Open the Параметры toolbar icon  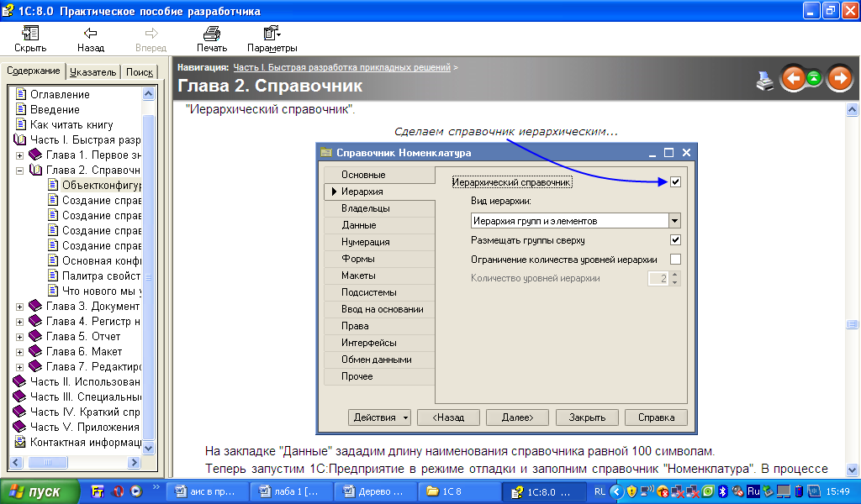click(272, 34)
